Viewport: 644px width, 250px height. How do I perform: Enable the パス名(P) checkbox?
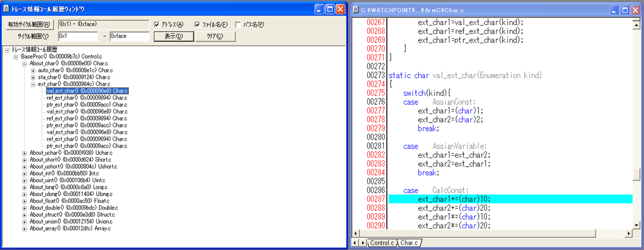(x=238, y=25)
